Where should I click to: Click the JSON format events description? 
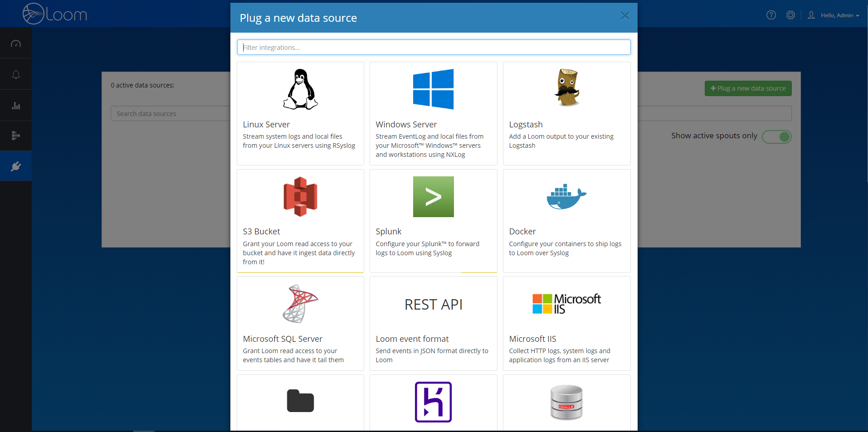click(432, 355)
